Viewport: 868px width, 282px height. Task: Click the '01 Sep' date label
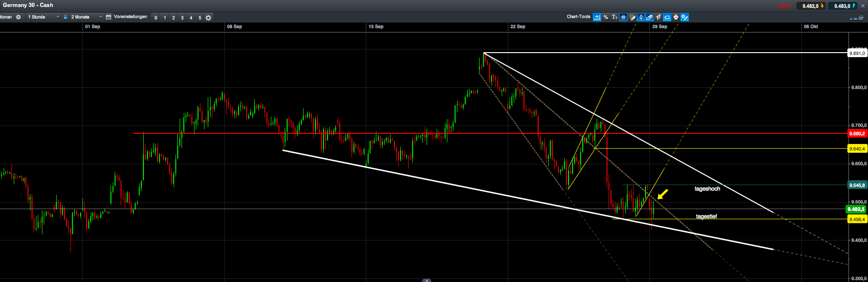click(x=93, y=27)
